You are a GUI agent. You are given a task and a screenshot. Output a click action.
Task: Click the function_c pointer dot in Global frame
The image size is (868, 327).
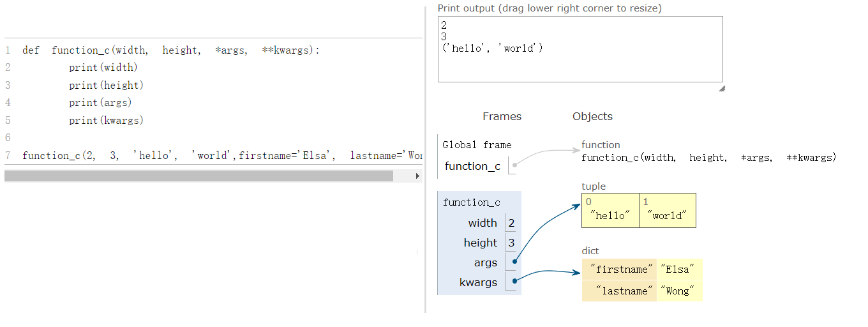[x=514, y=165]
